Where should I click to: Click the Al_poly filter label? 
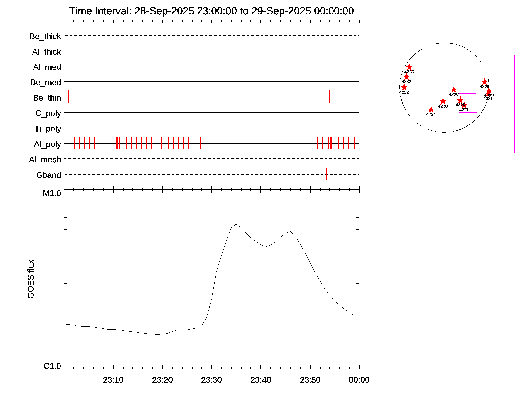(x=47, y=144)
